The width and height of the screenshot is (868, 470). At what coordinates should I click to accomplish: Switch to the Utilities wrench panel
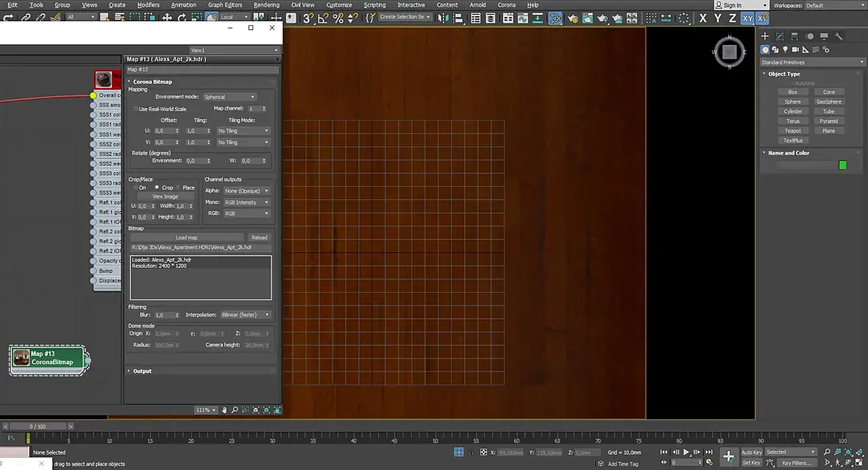(x=839, y=36)
